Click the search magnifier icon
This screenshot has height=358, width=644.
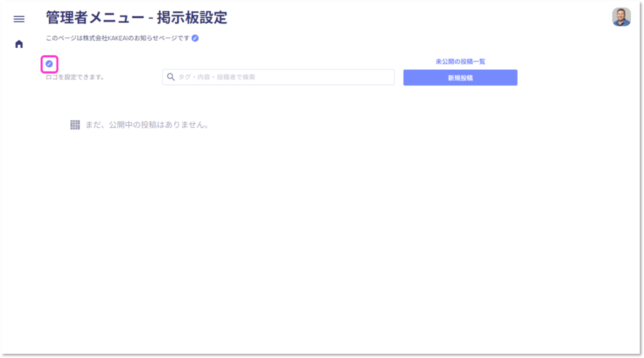click(x=171, y=77)
